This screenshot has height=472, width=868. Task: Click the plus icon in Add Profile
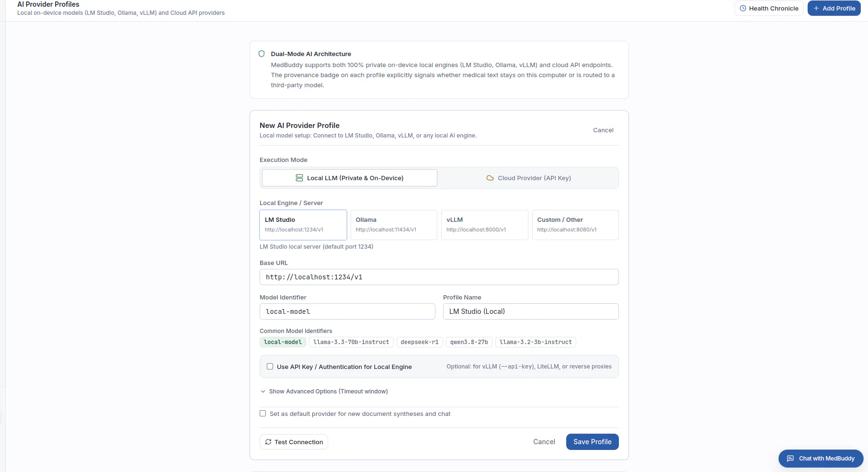coord(816,8)
